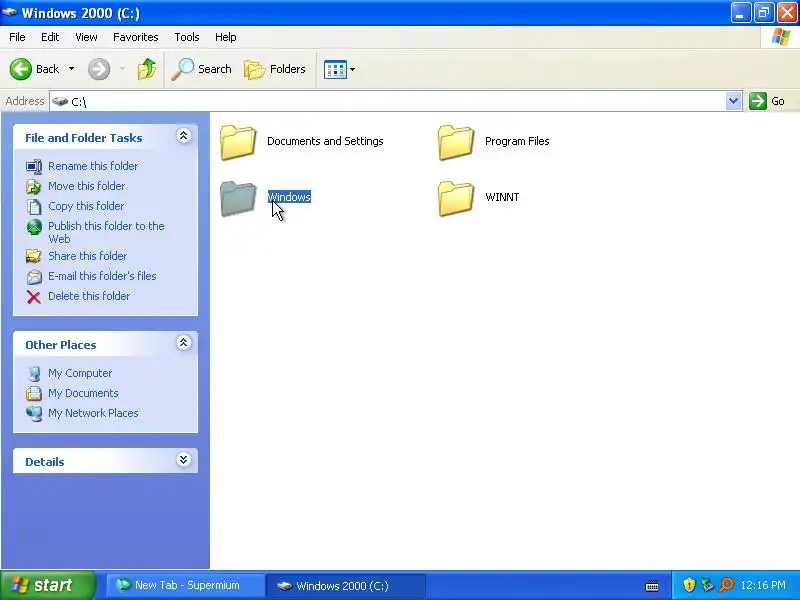Collapse the File and Folder Tasks panel
The image size is (800, 600).
pyautogui.click(x=184, y=136)
